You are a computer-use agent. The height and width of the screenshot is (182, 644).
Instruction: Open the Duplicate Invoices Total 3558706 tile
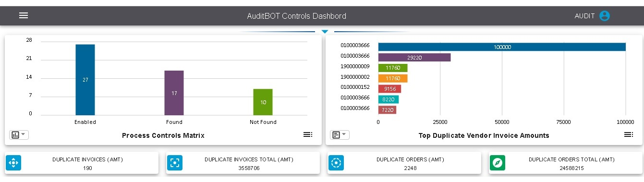243,163
